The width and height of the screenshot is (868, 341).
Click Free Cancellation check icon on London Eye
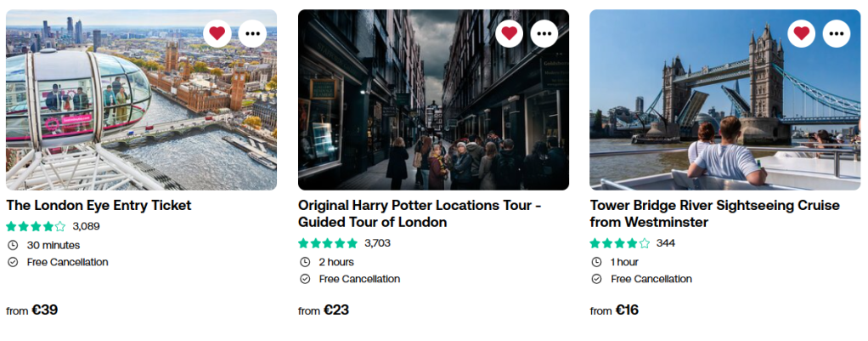(13, 262)
